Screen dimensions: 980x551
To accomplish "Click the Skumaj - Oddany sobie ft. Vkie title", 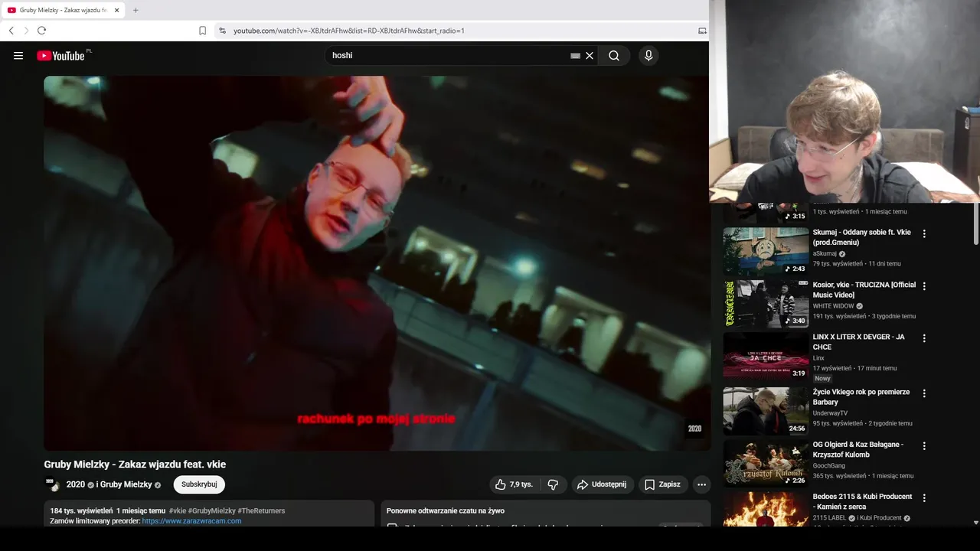I will [x=862, y=237].
